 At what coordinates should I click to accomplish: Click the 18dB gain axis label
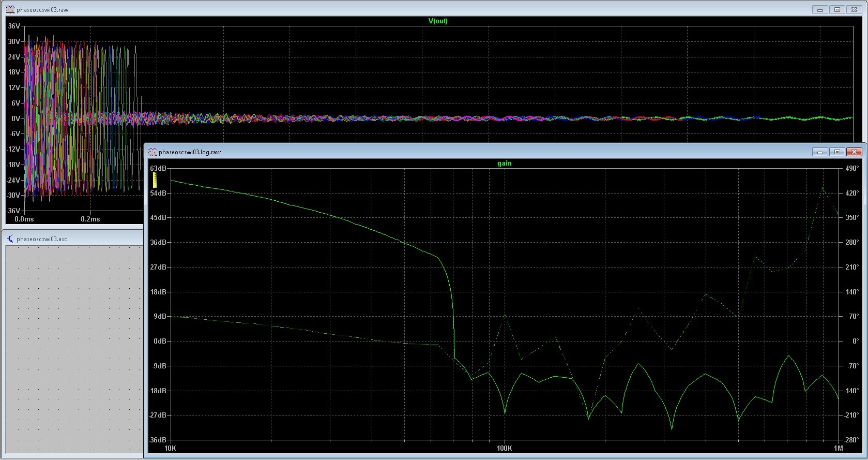(x=158, y=292)
